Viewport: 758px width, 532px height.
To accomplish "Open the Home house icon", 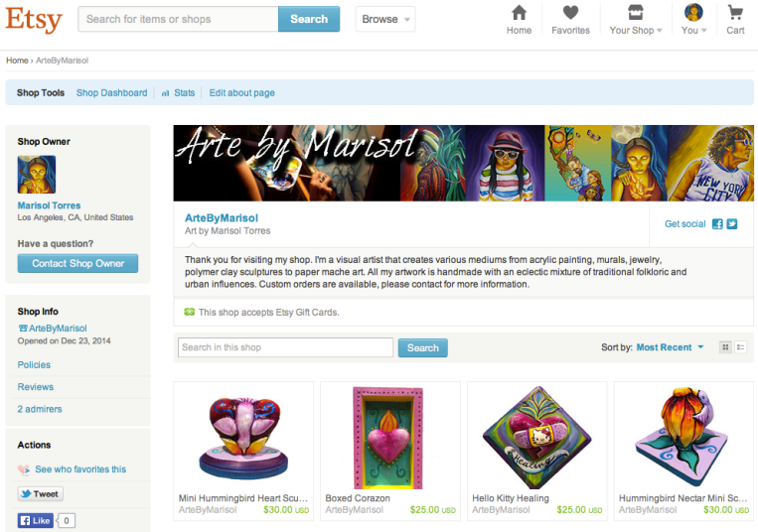I will pyautogui.click(x=519, y=13).
